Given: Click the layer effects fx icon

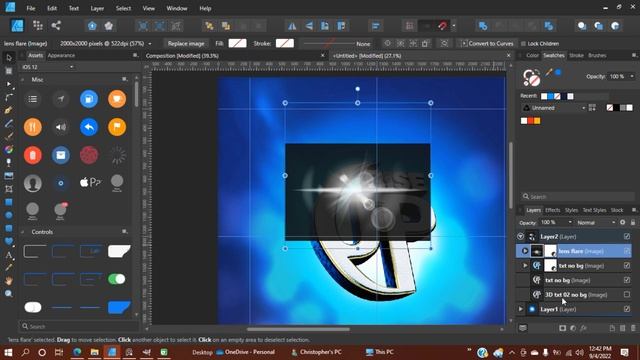Looking at the screenshot, I should tap(584, 328).
